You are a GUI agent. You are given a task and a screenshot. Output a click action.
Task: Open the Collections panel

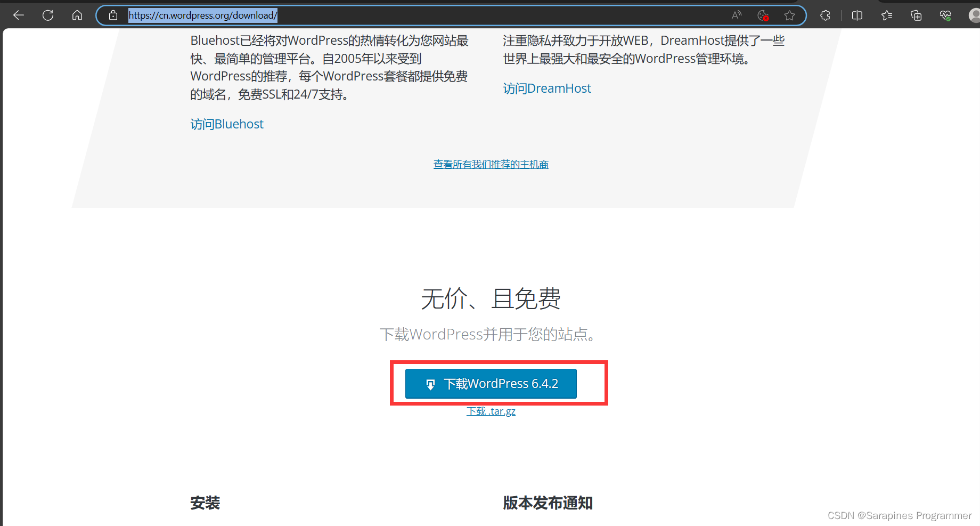pos(916,15)
